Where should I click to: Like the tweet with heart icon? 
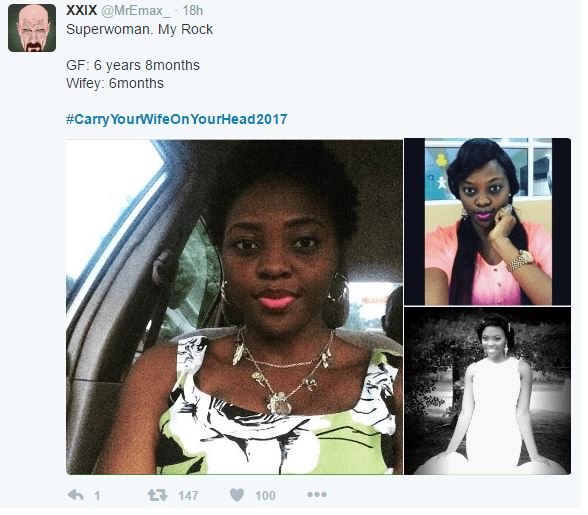coord(237,495)
